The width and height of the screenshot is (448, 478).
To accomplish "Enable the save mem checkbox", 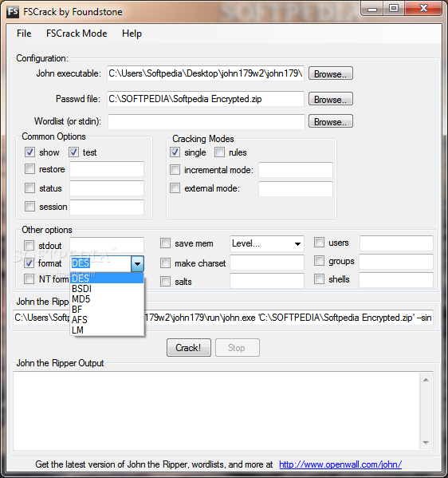I will 165,243.
